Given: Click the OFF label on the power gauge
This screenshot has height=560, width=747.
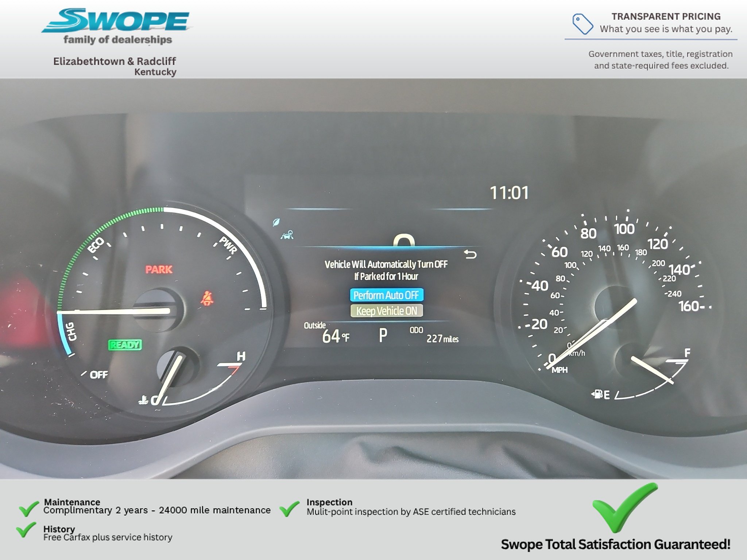Looking at the screenshot, I should click(x=99, y=374).
